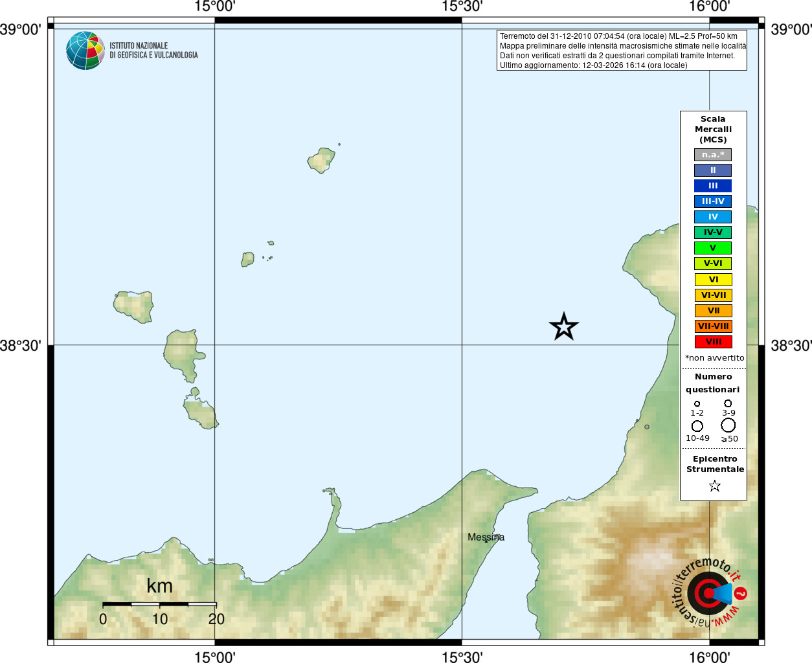Click the INGV globe logo
The width and height of the screenshot is (812, 663).
(85, 51)
